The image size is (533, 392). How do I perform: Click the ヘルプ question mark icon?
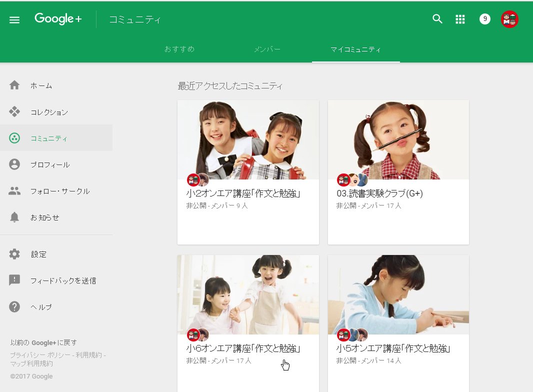point(14,306)
